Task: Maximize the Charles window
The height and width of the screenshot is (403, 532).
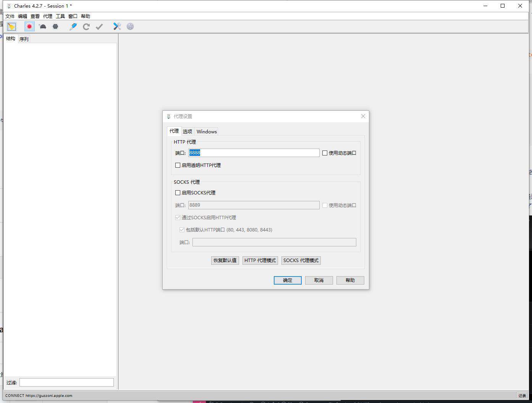Action: pyautogui.click(x=503, y=6)
